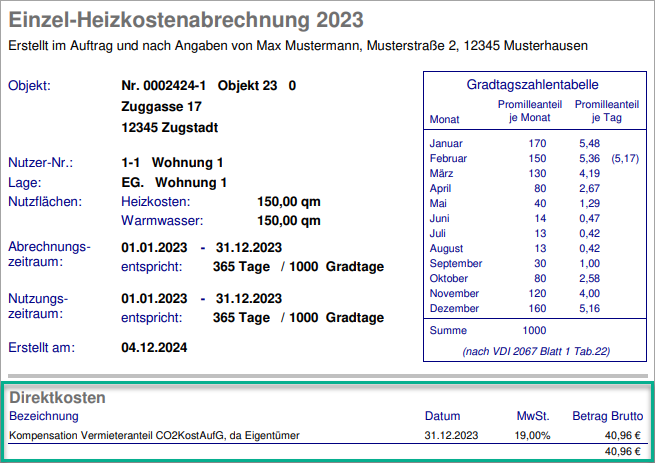Click the "Heizkosten:" sublabel
This screenshot has height=463, width=655.
coord(155,202)
